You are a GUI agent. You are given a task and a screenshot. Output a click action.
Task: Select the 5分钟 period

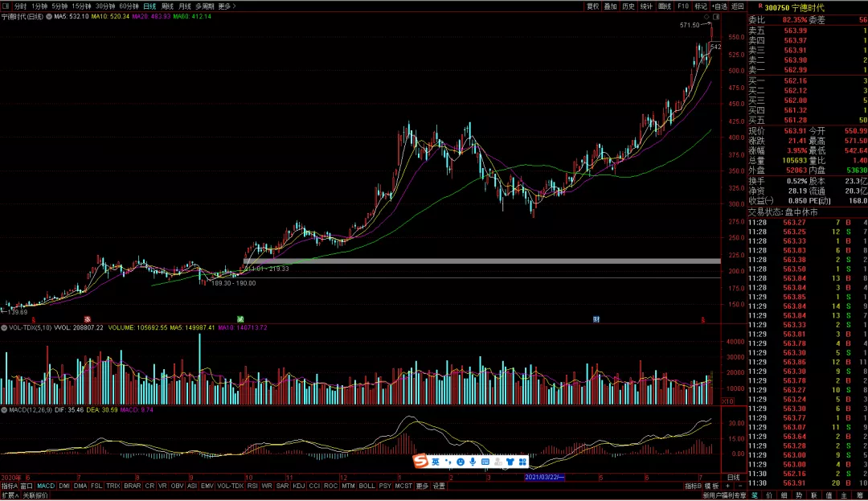(x=59, y=6)
